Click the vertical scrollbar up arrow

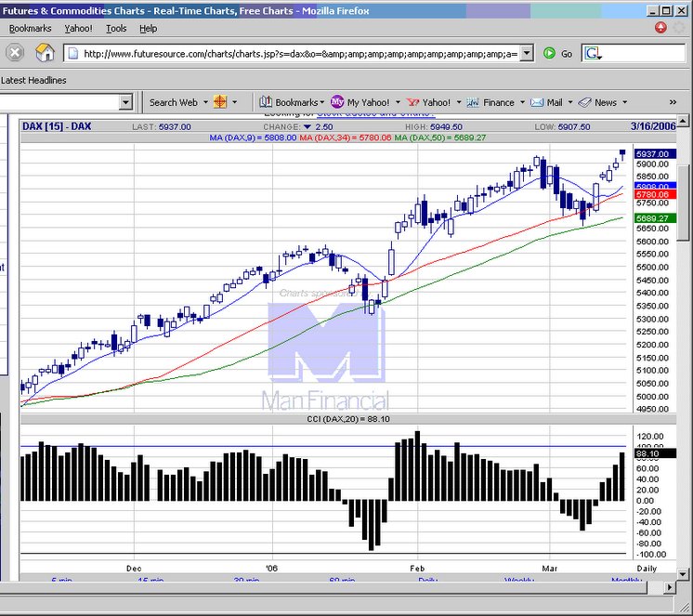pos(683,120)
